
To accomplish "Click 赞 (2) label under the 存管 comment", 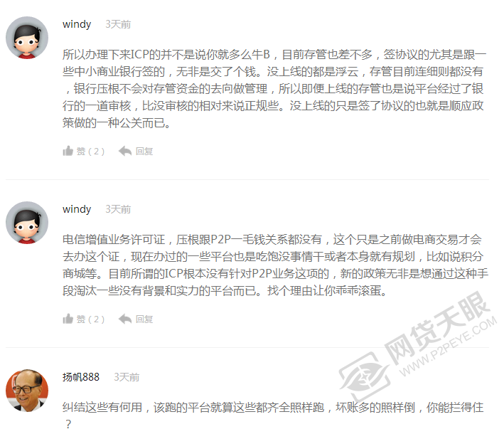I will coord(90,151).
